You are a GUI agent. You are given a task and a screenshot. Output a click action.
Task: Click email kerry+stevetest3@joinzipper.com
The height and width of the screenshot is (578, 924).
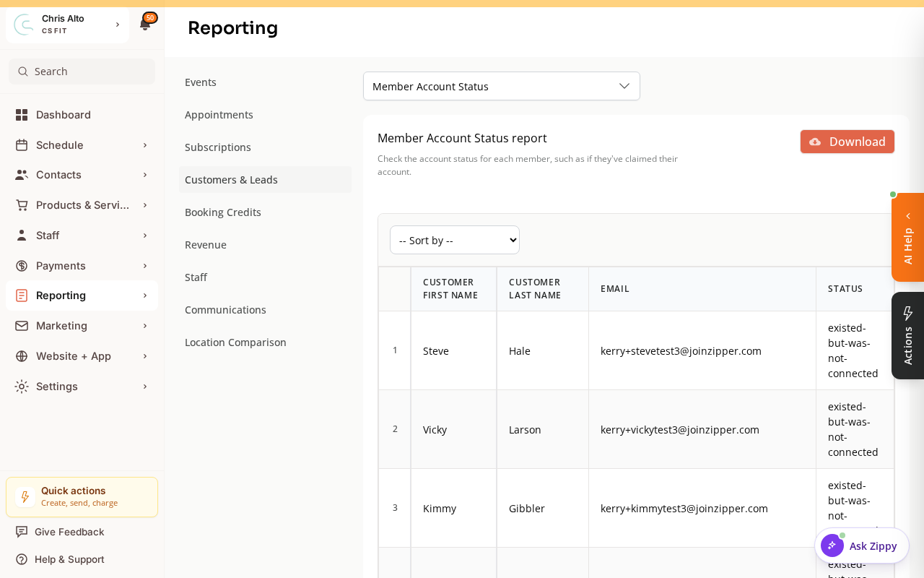pos(681,351)
